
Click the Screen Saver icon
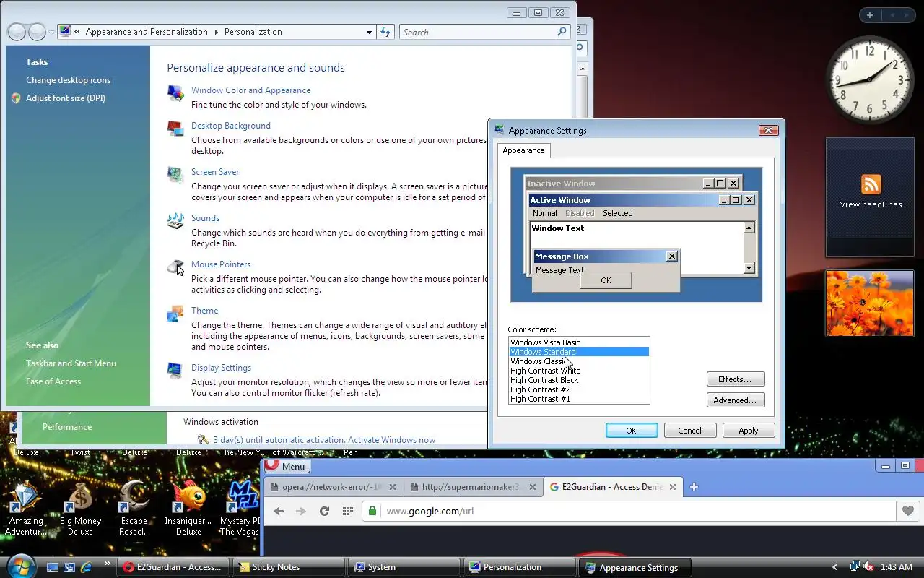(x=175, y=175)
